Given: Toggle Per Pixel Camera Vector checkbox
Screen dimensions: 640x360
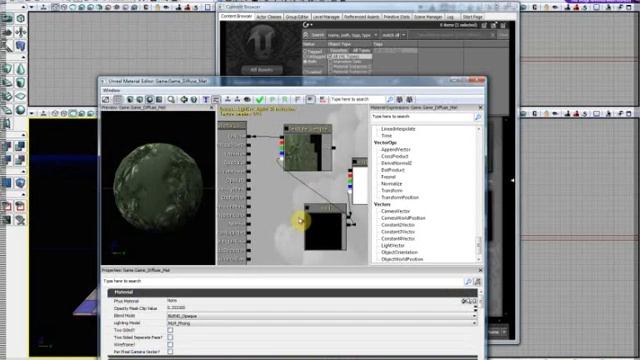Looking at the screenshot, I should coord(170,352).
